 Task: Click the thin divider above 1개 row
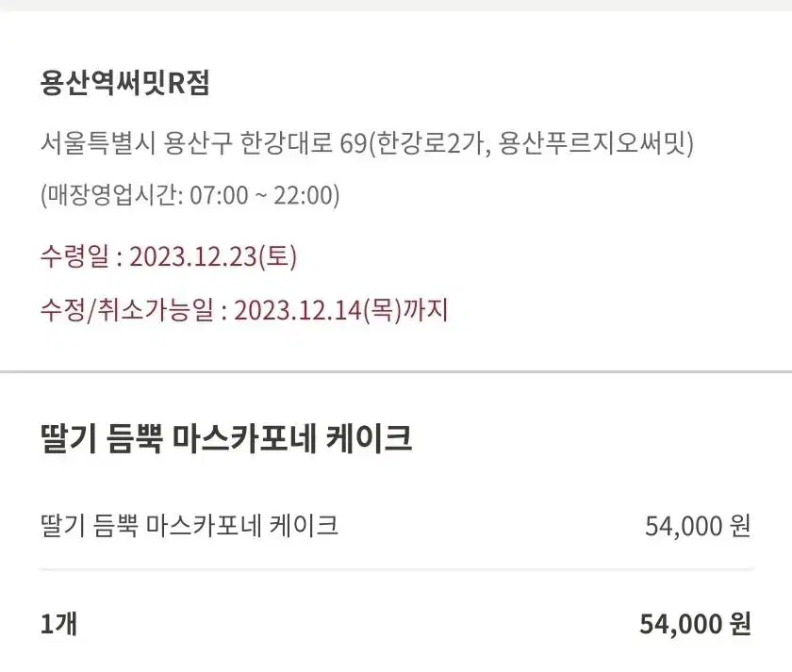(397, 569)
